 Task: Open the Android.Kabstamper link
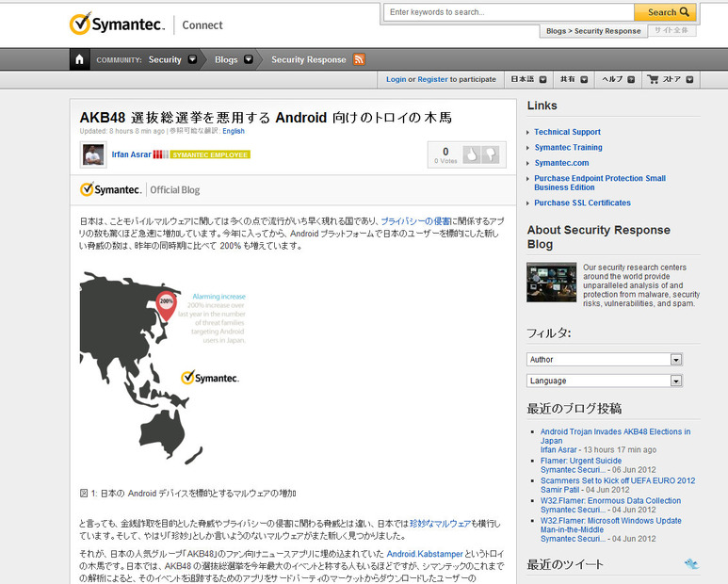[425, 554]
